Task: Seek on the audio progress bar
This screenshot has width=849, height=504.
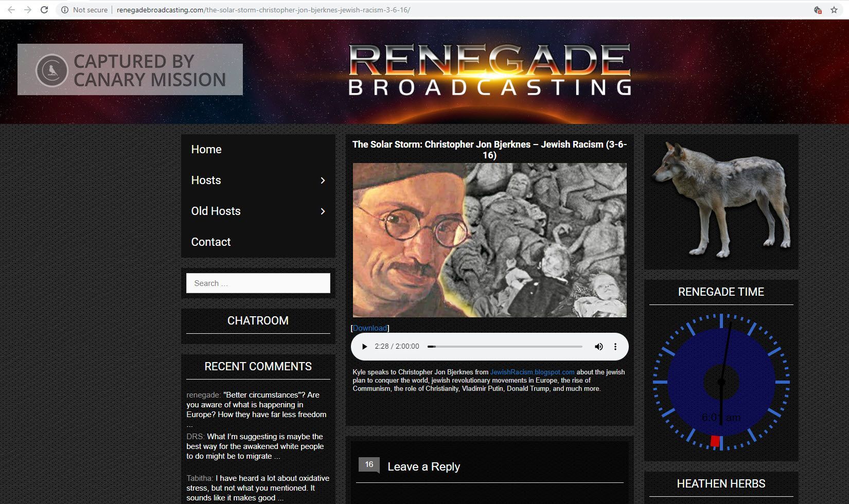Action: tap(504, 347)
